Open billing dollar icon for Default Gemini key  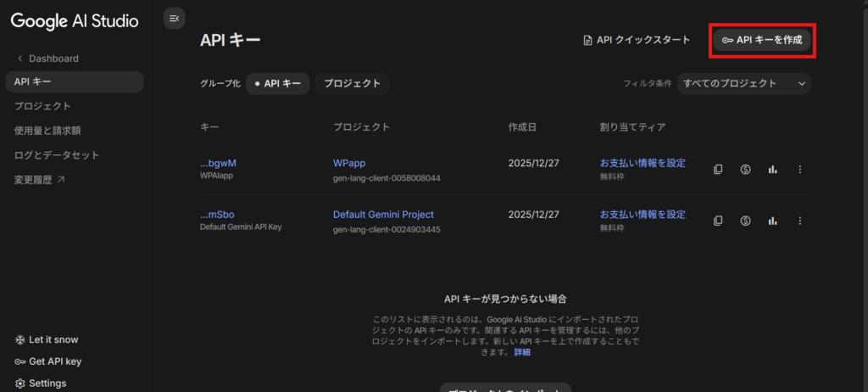[x=745, y=221]
